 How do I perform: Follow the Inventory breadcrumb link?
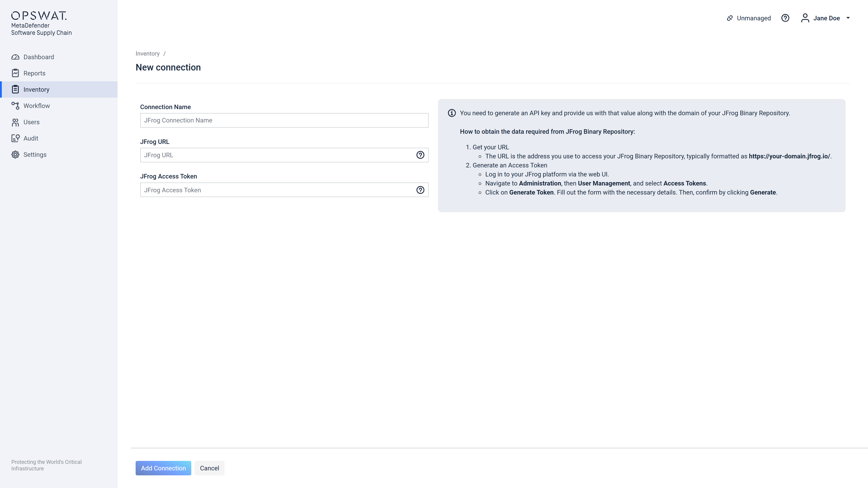pos(147,54)
